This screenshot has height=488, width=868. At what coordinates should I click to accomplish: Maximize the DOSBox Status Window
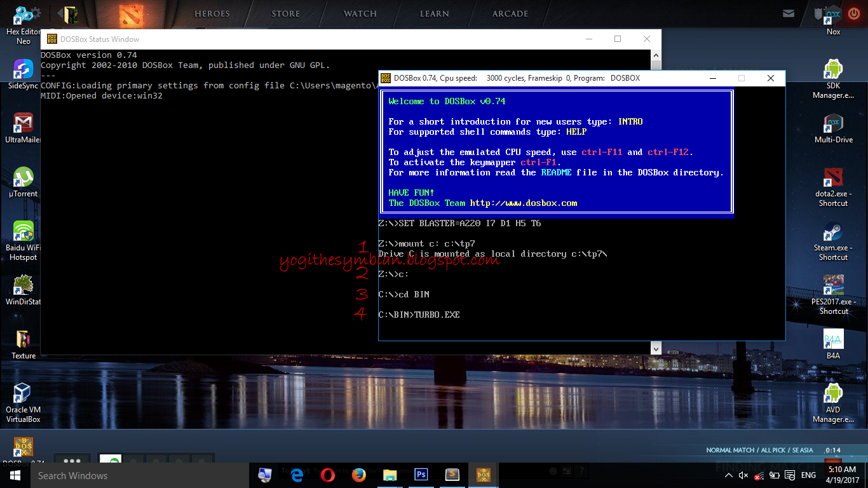(617, 39)
